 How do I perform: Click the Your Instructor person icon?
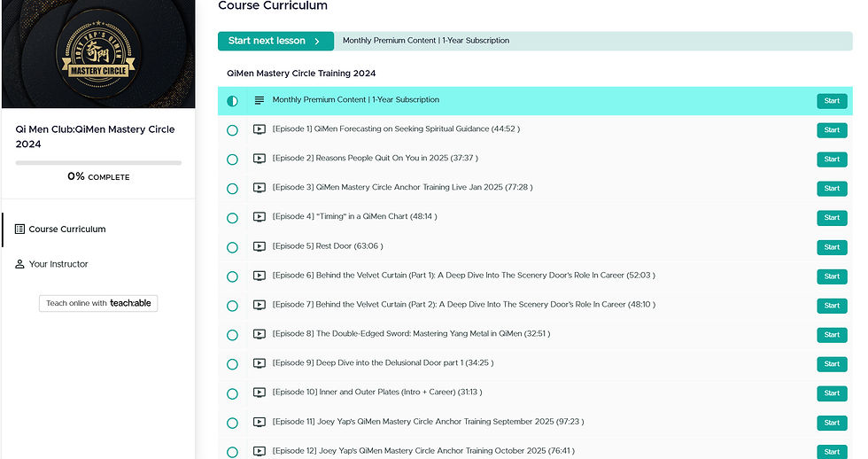coord(19,264)
